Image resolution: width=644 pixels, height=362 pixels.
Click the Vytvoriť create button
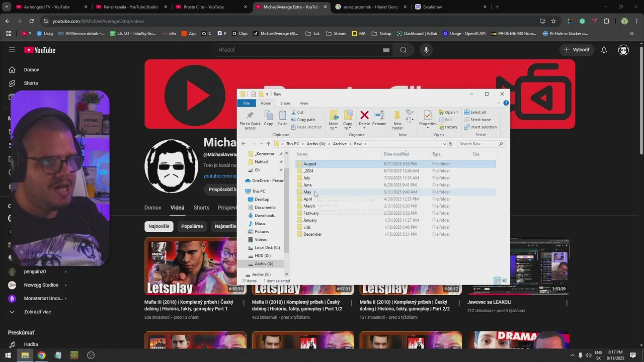577,50
